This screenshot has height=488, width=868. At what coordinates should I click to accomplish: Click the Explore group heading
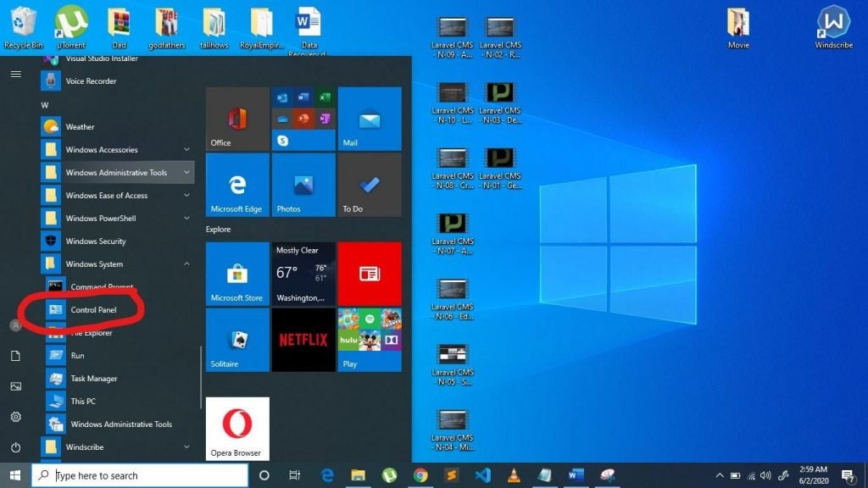pos(218,229)
